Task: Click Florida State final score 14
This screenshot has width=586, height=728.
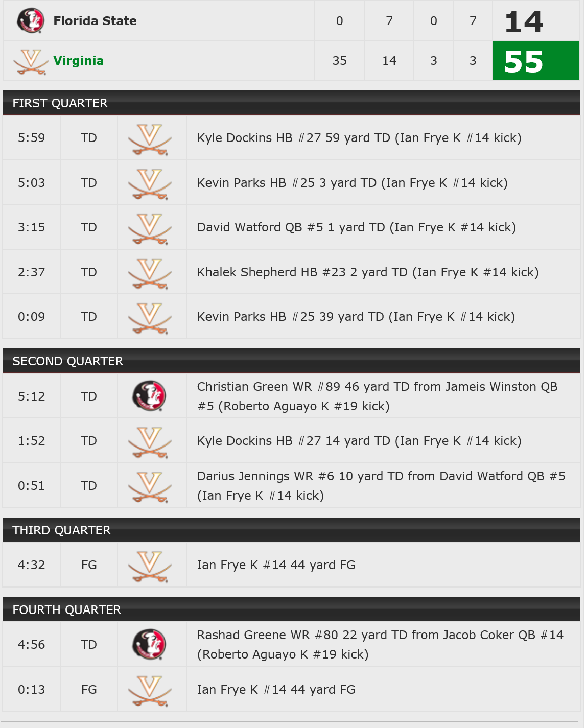Action: pos(524,21)
